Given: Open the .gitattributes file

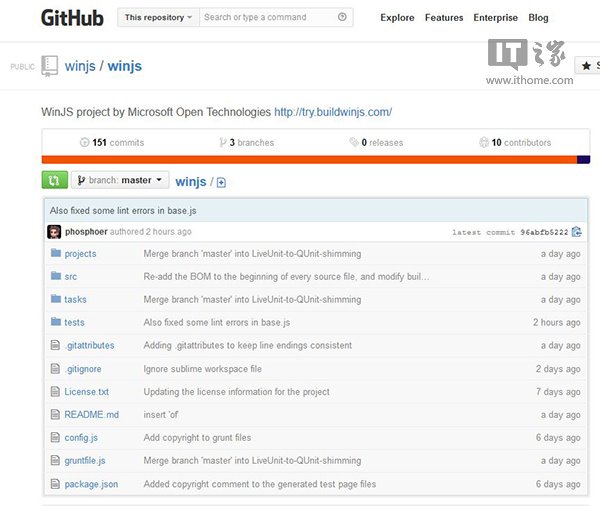Looking at the screenshot, I should 89,345.
